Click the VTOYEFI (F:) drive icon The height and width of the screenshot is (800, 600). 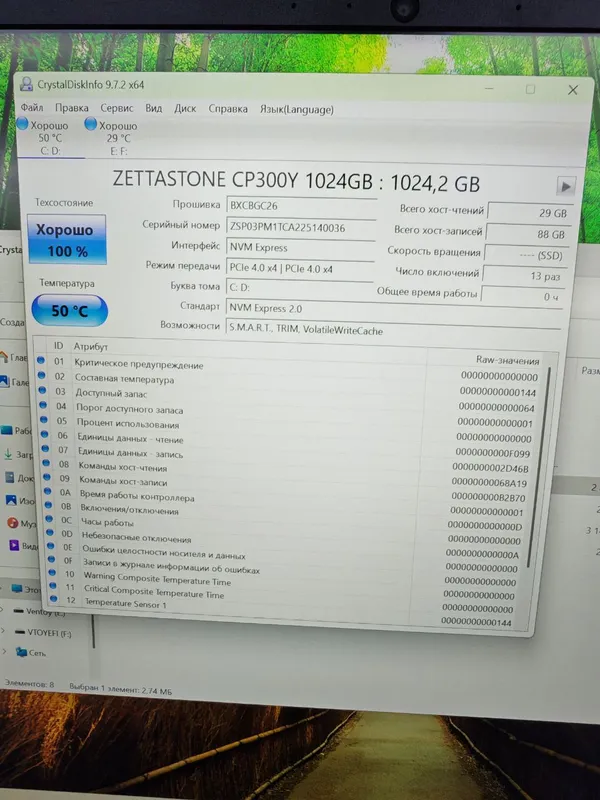point(20,632)
